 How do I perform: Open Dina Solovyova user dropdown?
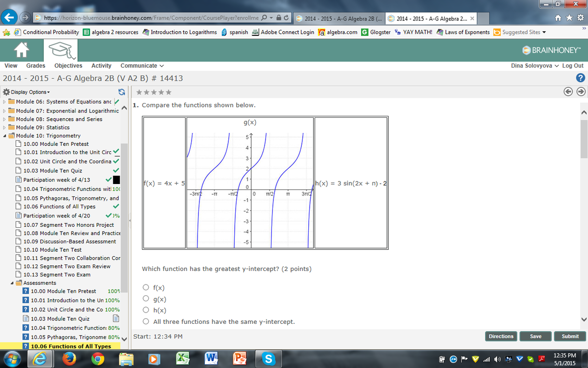pyautogui.click(x=534, y=65)
